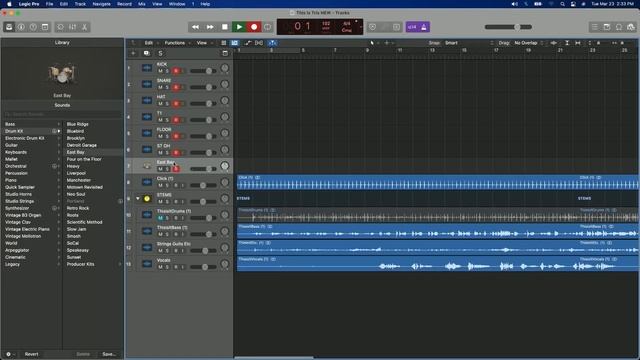Viewport: 640px width, 360px height.
Task: Click the pan knob on the SNARE track
Action: tap(224, 84)
